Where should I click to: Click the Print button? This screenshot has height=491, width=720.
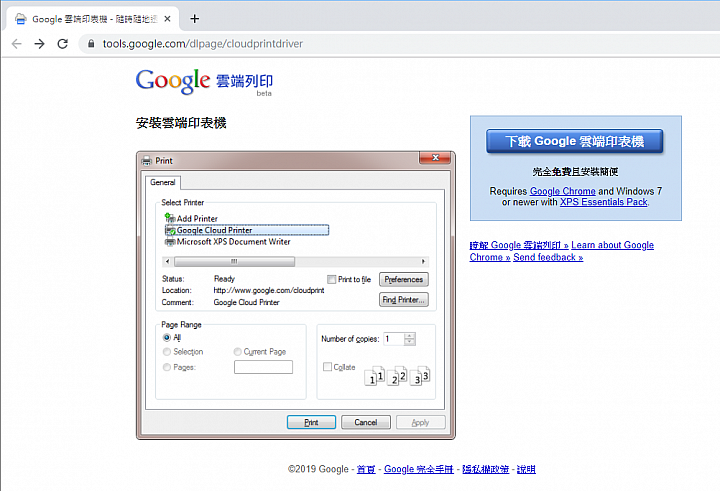pos(311,422)
